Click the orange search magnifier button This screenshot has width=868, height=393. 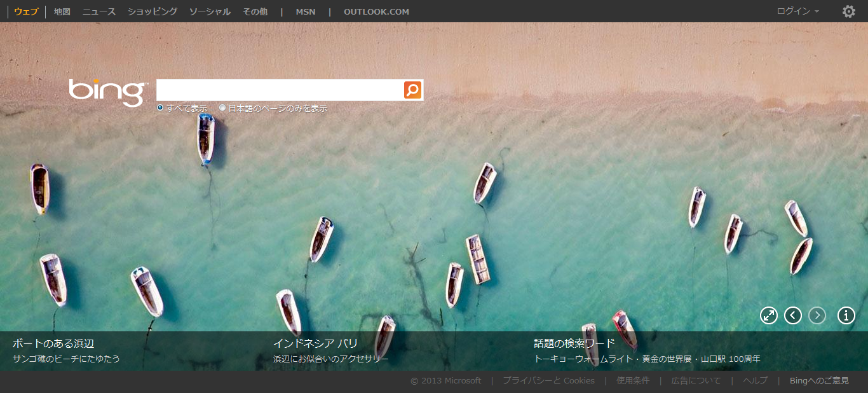tap(412, 90)
